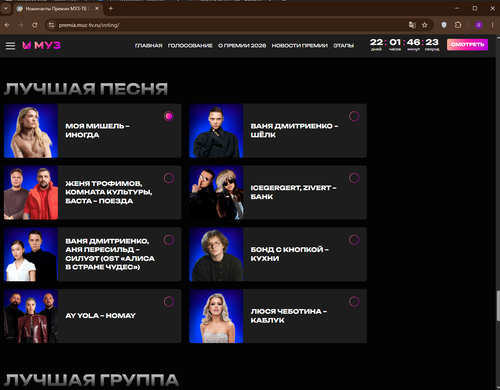Open the shield extension icon
500x390 pixels.
point(444,25)
